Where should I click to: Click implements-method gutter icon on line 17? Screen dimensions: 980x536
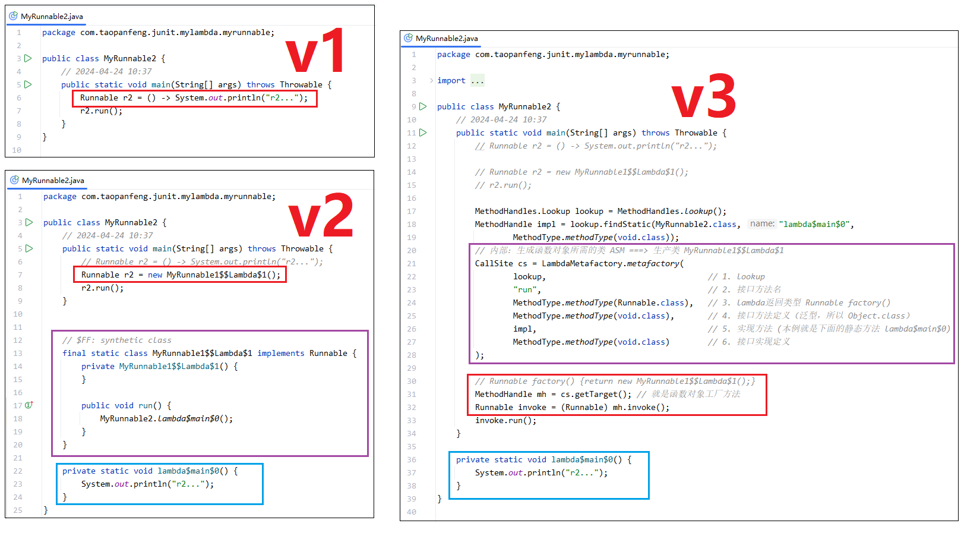pyautogui.click(x=29, y=405)
